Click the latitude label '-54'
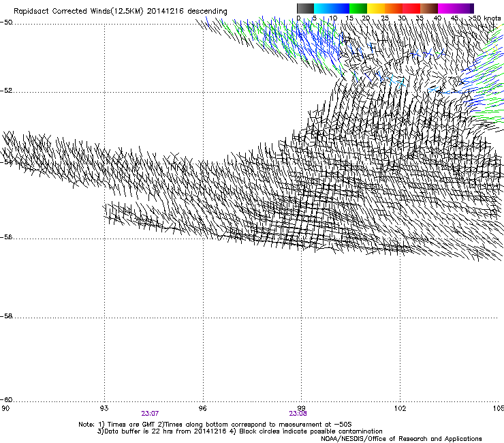This screenshot has height=443, width=504. pos(6,162)
